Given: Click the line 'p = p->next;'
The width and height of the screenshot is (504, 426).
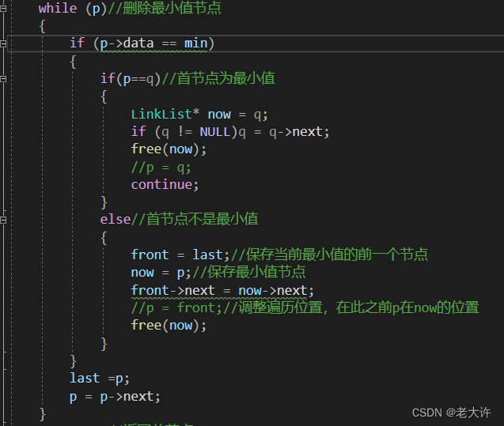Looking at the screenshot, I should click(x=115, y=397).
